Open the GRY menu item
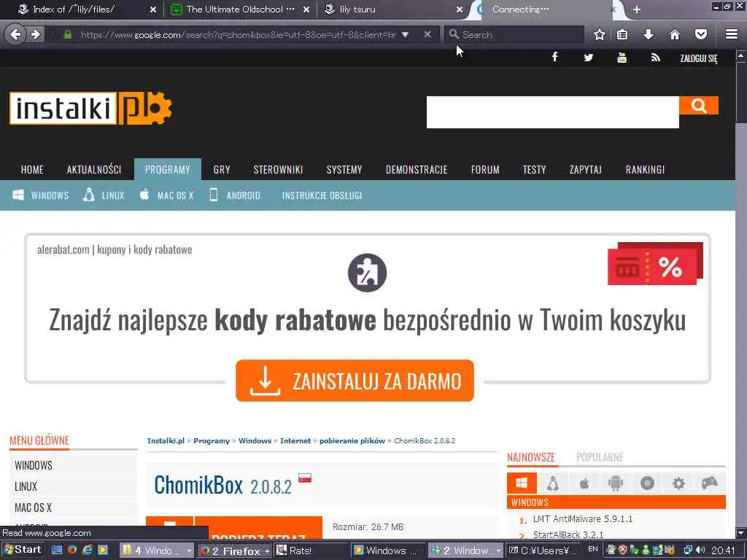 tap(222, 169)
